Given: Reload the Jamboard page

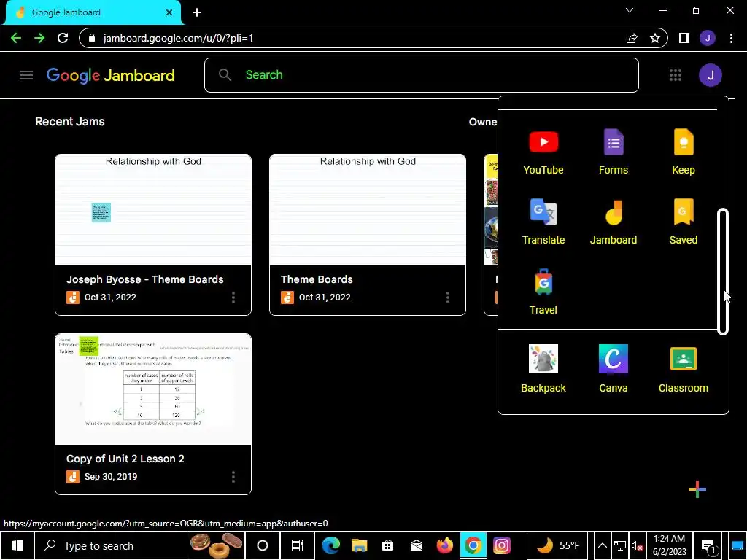Looking at the screenshot, I should 63,38.
